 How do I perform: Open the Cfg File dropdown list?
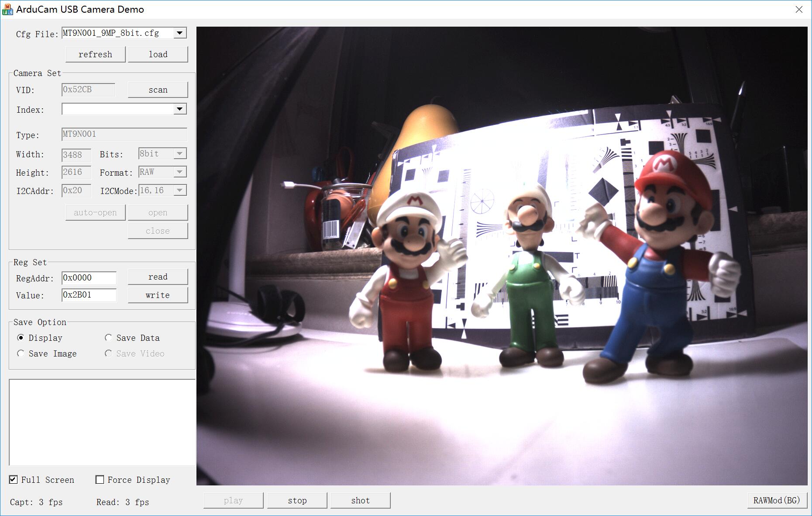click(180, 33)
